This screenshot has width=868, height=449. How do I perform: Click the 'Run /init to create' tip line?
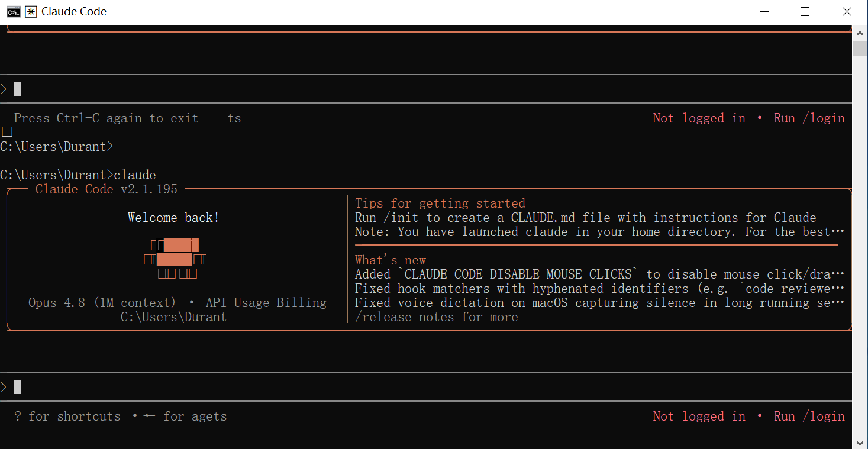pos(586,218)
